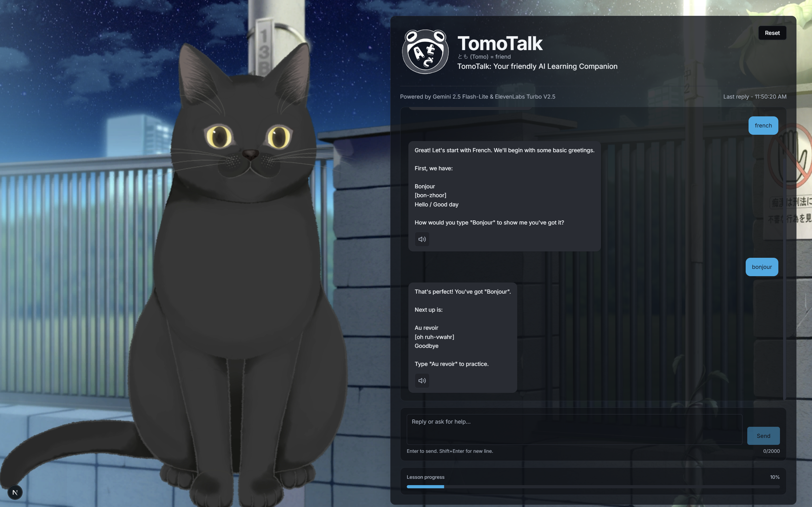Click the 0/2000 character counter

(x=771, y=451)
